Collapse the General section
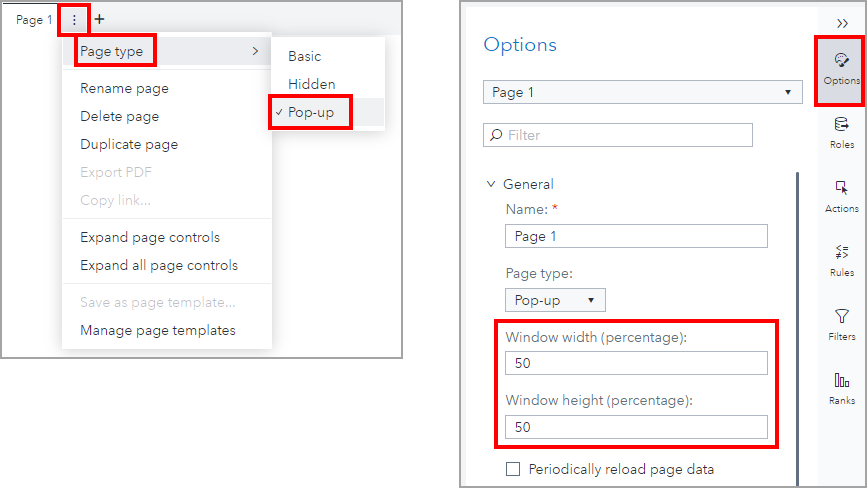This screenshot has width=867, height=488. [x=491, y=184]
